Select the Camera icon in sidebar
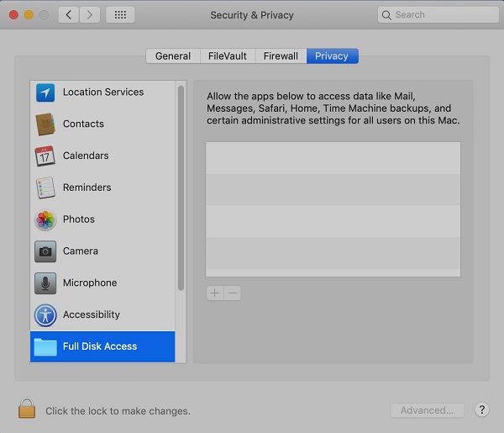Viewport: 504px width, 433px height. (45, 251)
